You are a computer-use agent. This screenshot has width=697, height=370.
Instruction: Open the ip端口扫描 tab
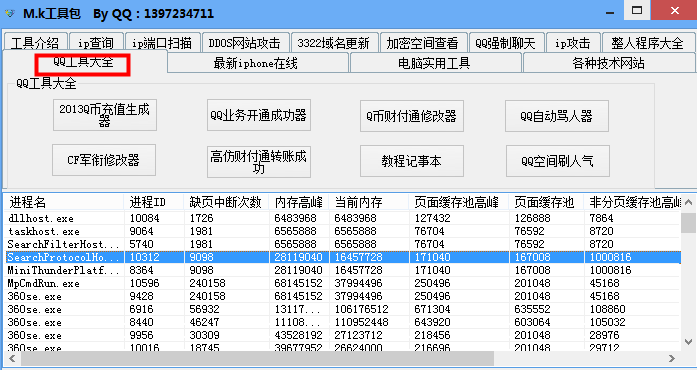coord(162,43)
